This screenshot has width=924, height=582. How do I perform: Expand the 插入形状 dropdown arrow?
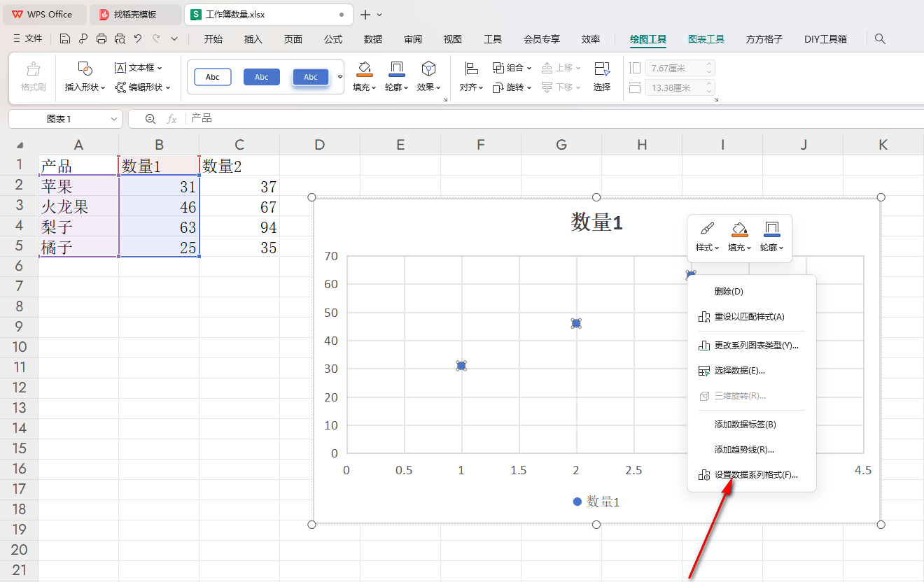pos(102,87)
